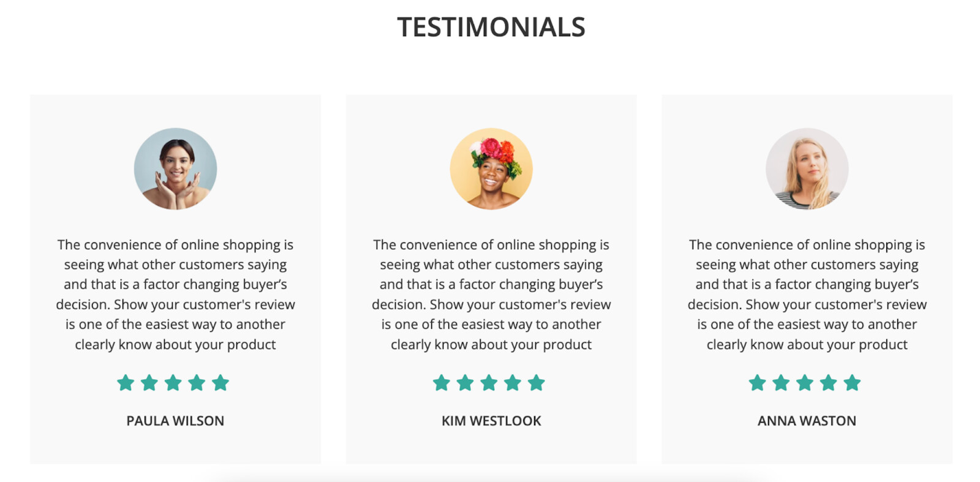Click the KIM WESTLOOK name label

click(x=491, y=421)
